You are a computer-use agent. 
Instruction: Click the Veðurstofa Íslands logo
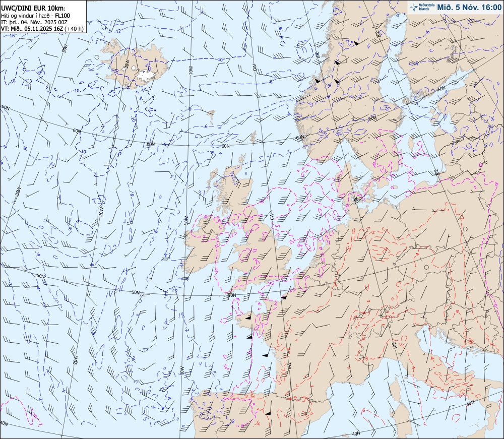coord(422,7)
